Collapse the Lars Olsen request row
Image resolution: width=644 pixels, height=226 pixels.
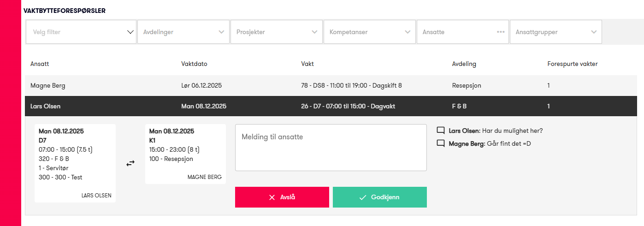coord(331,106)
